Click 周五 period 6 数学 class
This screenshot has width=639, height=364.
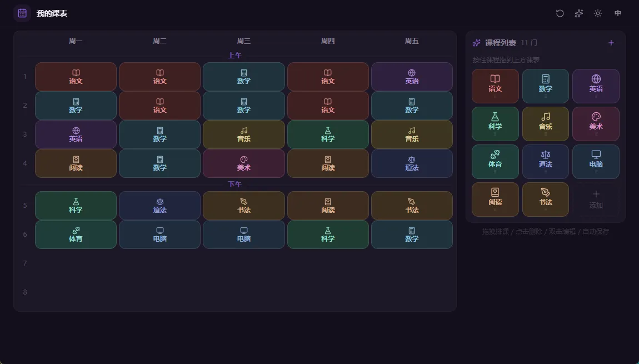(x=412, y=235)
